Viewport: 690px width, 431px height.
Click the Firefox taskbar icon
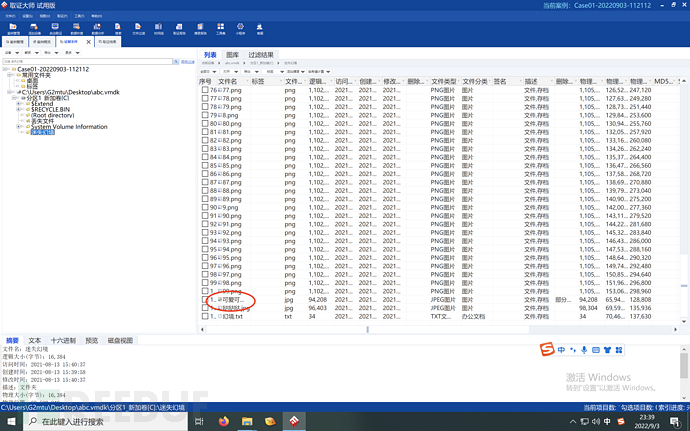[x=224, y=421]
